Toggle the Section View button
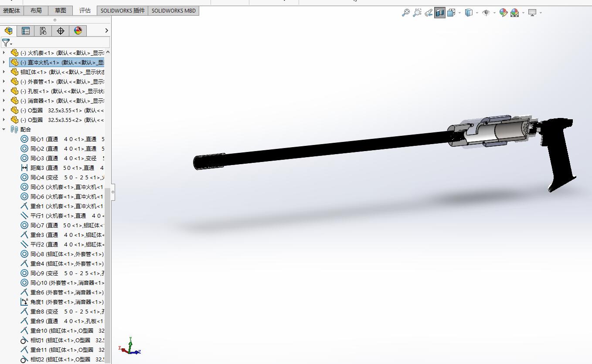This screenshot has height=364, width=592. pos(440,13)
